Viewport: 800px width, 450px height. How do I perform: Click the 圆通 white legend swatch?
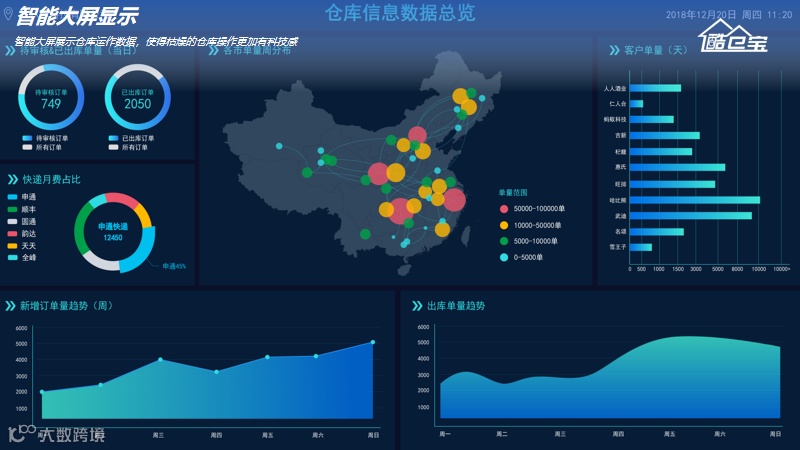click(x=13, y=221)
